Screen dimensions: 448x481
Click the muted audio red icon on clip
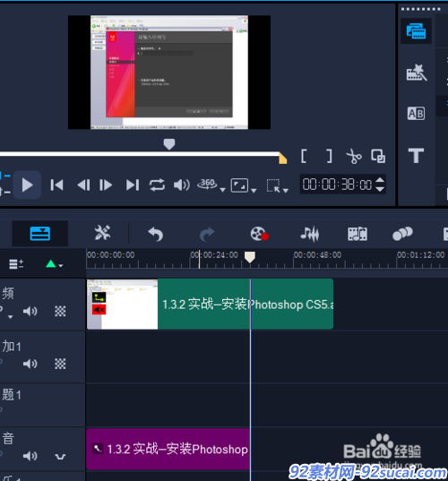point(99,310)
